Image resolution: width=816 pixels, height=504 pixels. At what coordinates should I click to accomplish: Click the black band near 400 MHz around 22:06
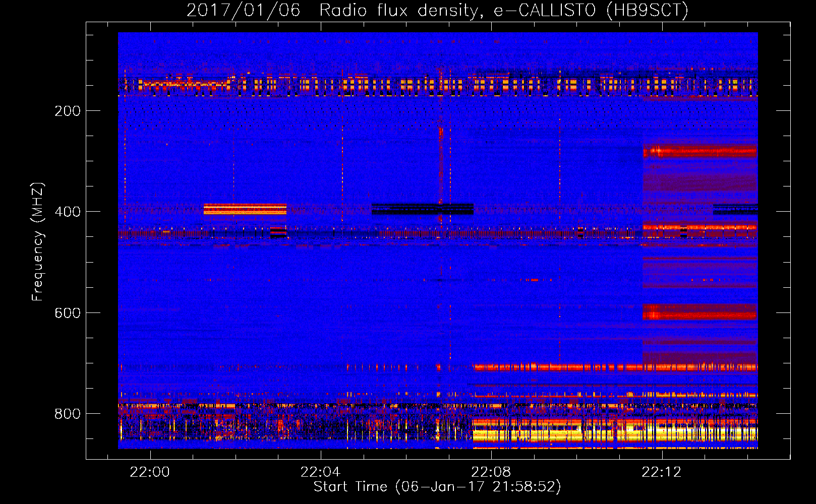[423, 209]
